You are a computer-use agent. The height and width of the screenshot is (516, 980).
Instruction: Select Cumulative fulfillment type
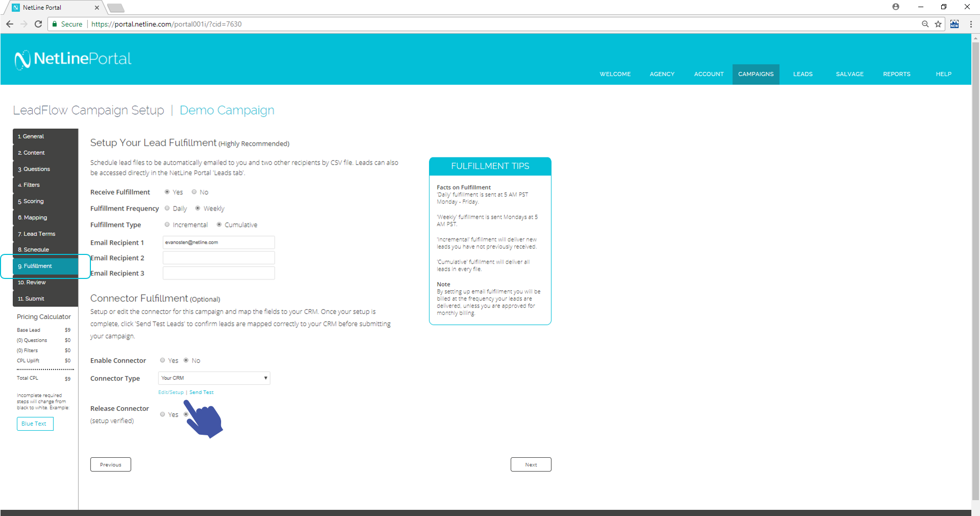coord(219,225)
